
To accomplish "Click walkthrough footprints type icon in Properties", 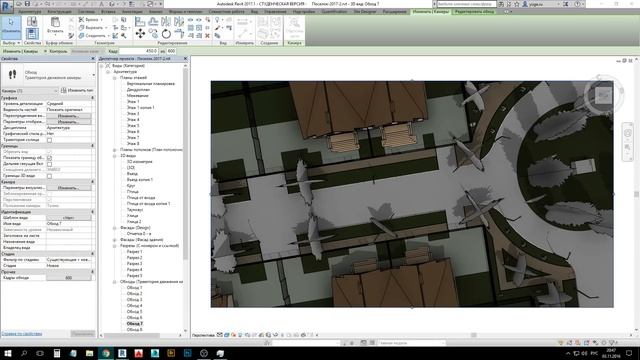I will pos(13,74).
